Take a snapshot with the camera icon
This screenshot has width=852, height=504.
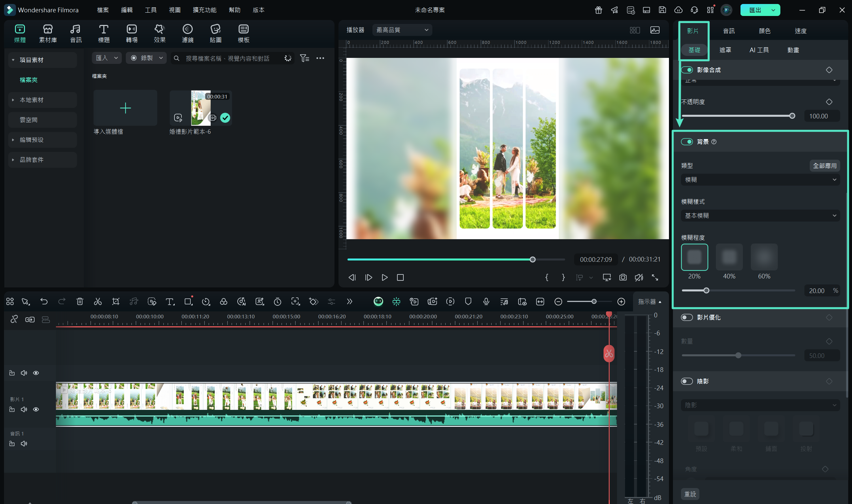pyautogui.click(x=623, y=277)
